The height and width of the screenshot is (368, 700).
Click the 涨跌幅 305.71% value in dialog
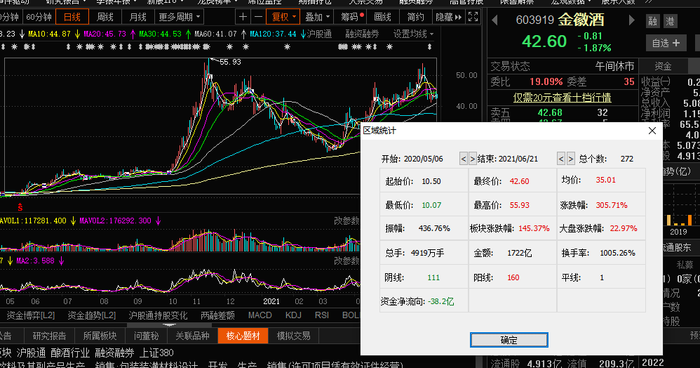(611, 205)
